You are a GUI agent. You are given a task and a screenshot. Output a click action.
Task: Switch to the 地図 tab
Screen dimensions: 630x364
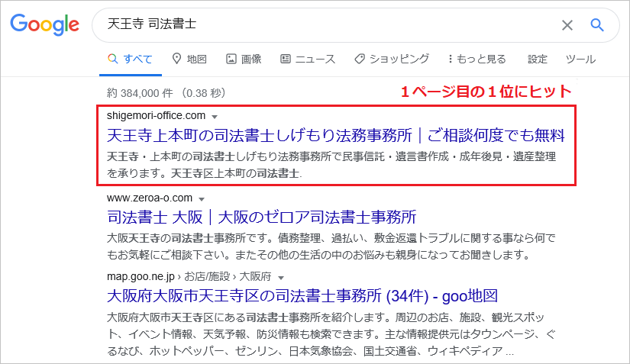[x=189, y=59]
